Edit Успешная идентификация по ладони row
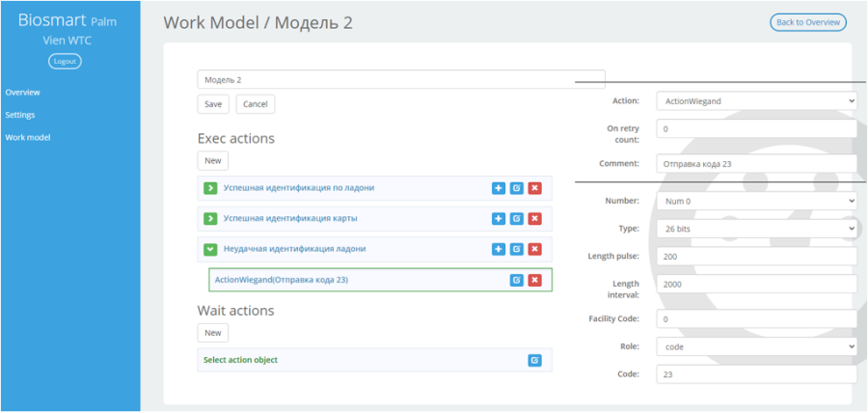This screenshot has height=413, width=868. pos(517,188)
